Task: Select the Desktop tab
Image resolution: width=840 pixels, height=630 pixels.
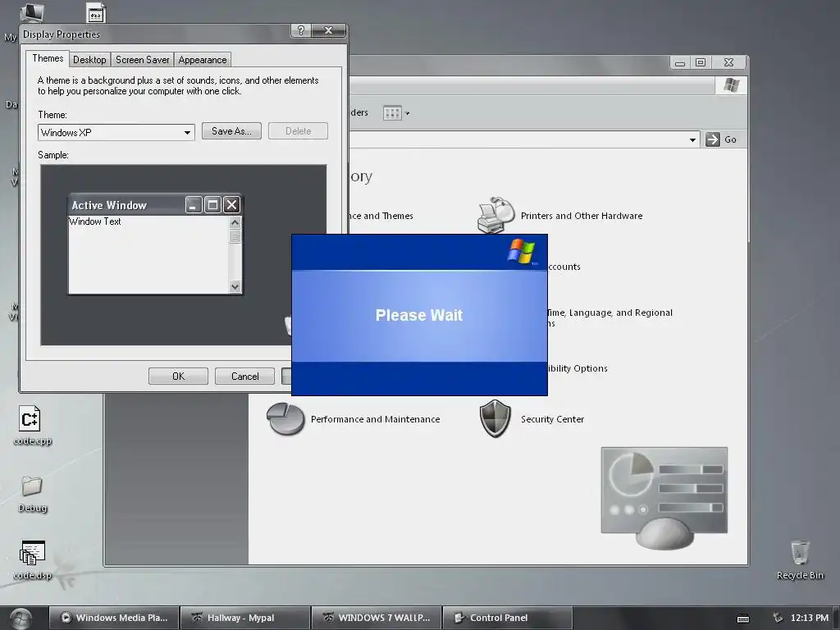Action: coord(89,60)
